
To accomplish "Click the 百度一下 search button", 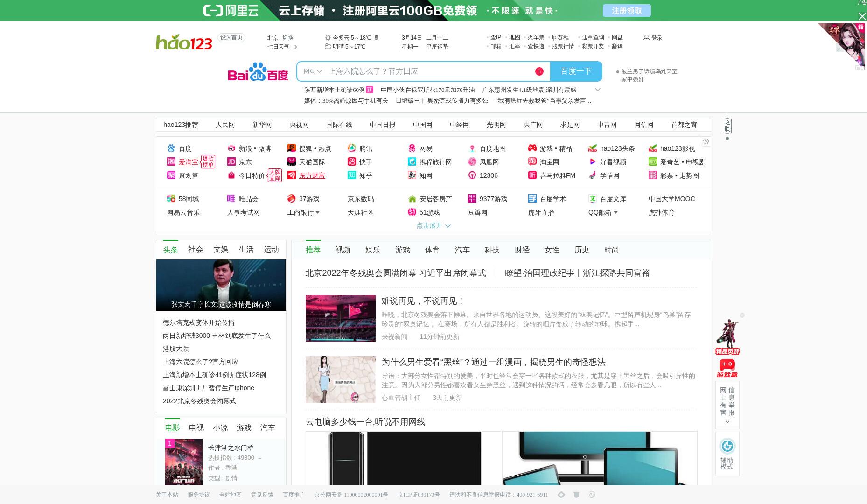I will (576, 71).
